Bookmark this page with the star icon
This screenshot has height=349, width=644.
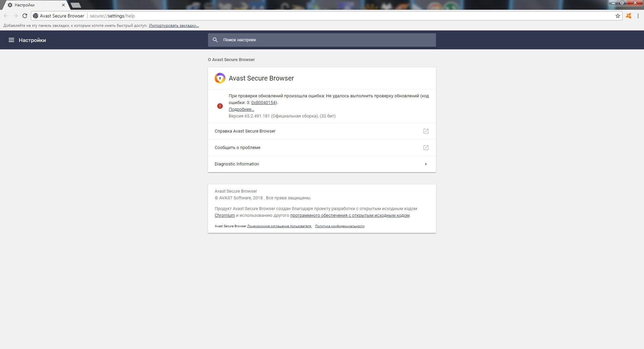pyautogui.click(x=618, y=16)
